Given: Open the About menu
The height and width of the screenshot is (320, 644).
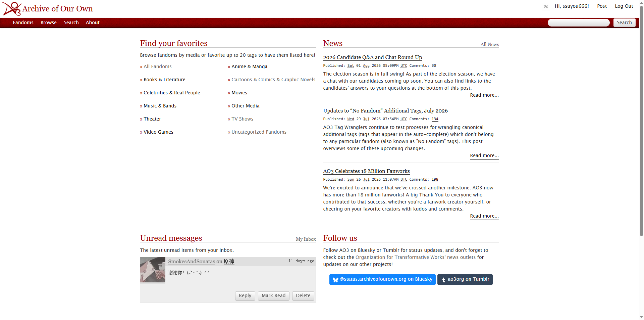Looking at the screenshot, I should [x=93, y=22].
